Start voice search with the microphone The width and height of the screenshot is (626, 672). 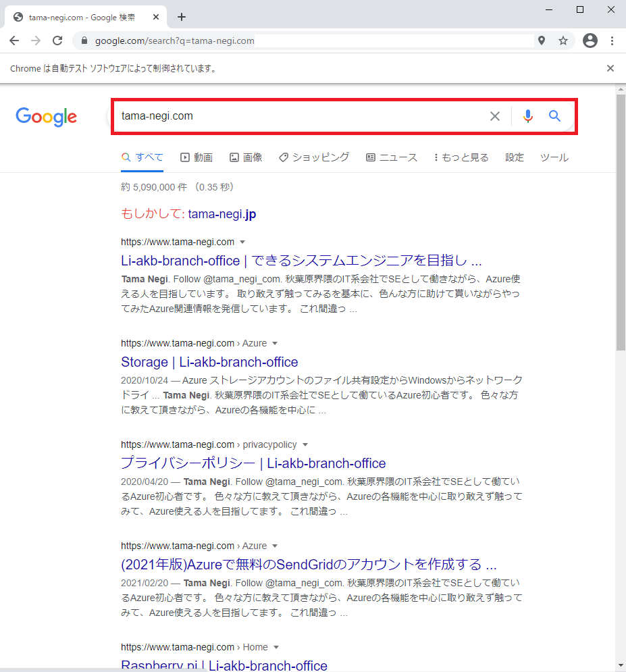pyautogui.click(x=528, y=116)
